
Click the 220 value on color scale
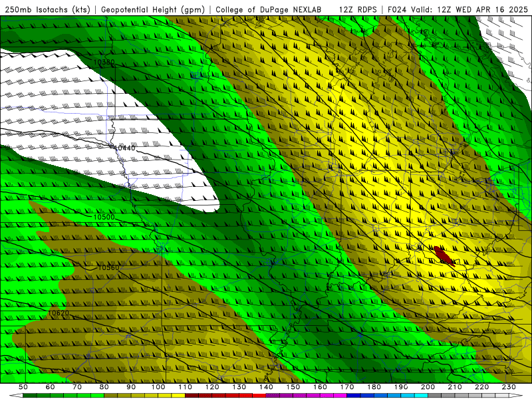pos(481,387)
